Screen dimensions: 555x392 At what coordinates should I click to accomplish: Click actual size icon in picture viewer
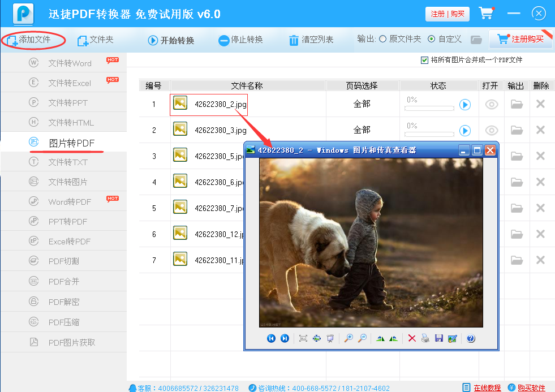(316, 339)
